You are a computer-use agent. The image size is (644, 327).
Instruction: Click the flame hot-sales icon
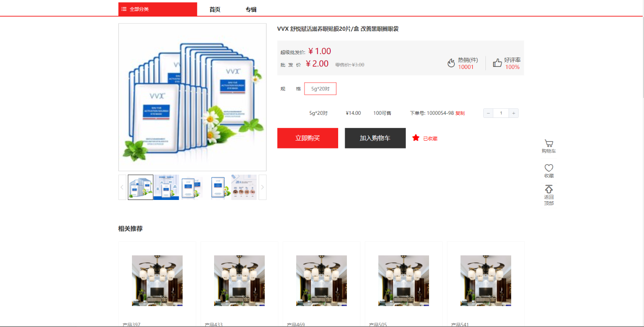(451, 63)
